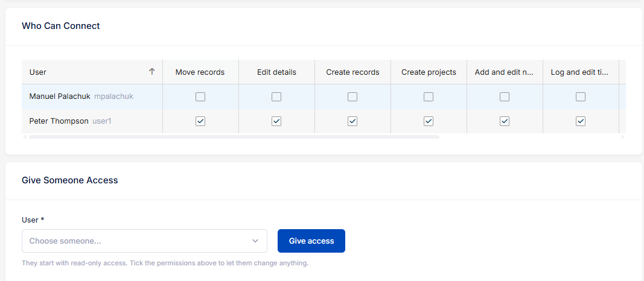Click the Create records column header

pos(352,72)
